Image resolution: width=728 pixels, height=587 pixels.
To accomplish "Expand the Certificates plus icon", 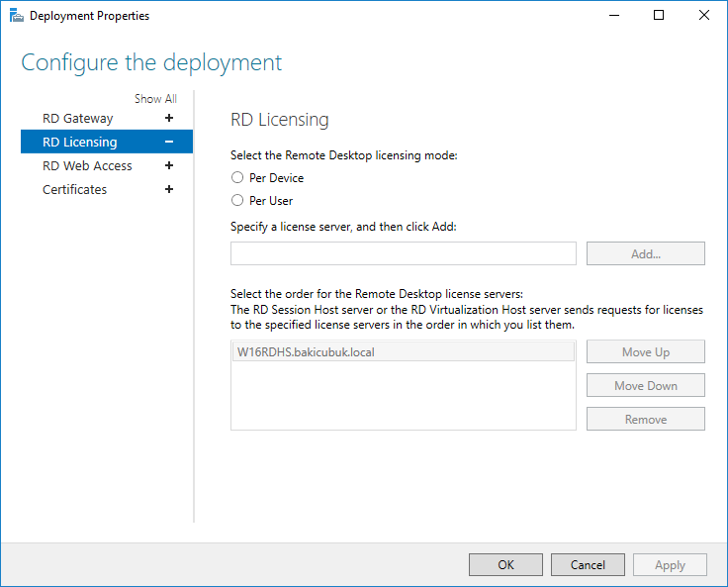I will click(x=169, y=189).
